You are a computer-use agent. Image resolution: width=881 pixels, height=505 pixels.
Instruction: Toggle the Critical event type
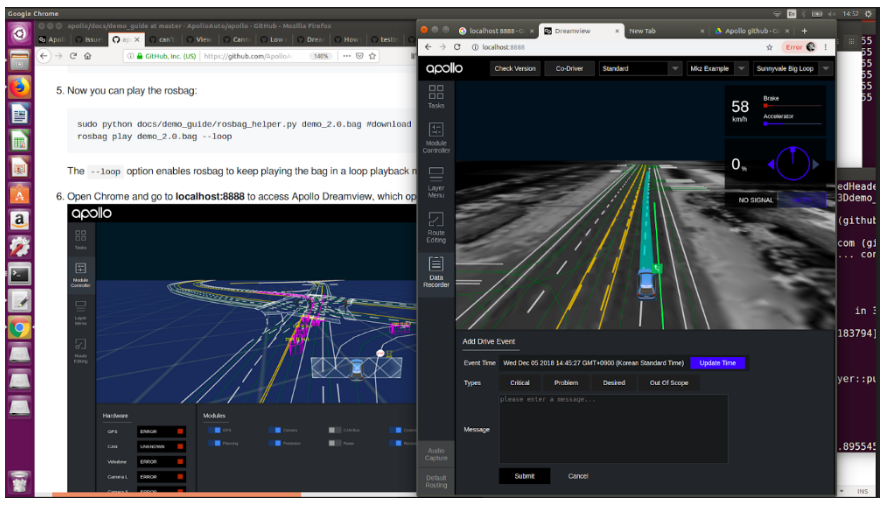click(520, 383)
